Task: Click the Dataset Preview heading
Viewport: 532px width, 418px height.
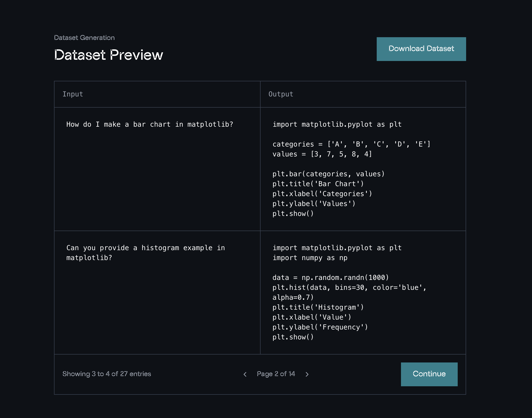Action: (x=108, y=55)
